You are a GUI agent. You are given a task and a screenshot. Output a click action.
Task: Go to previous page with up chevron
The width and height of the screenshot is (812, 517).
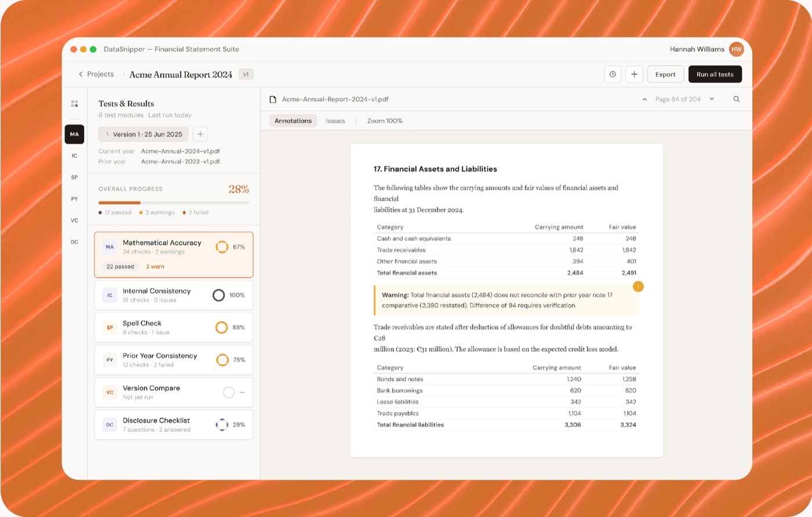[644, 99]
